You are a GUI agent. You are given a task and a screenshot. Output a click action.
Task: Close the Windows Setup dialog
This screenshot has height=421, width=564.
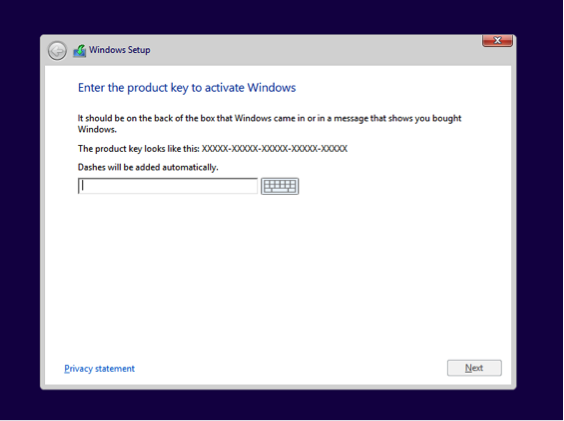coord(497,41)
